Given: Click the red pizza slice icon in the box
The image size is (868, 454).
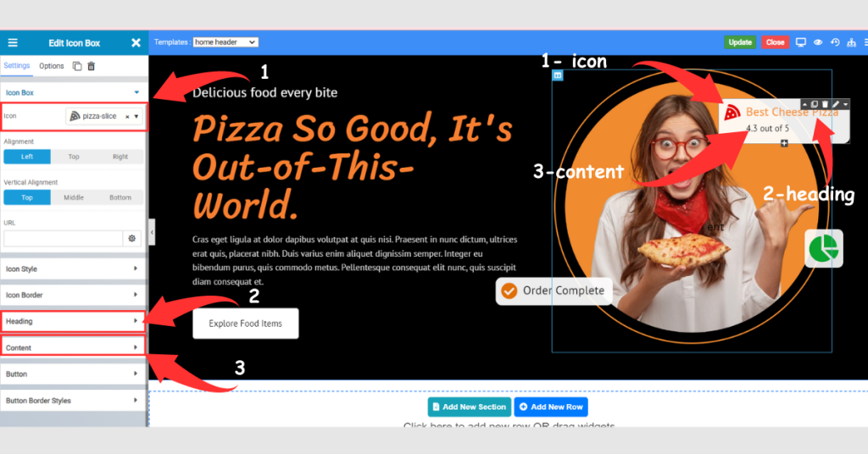Looking at the screenshot, I should pos(732,113).
